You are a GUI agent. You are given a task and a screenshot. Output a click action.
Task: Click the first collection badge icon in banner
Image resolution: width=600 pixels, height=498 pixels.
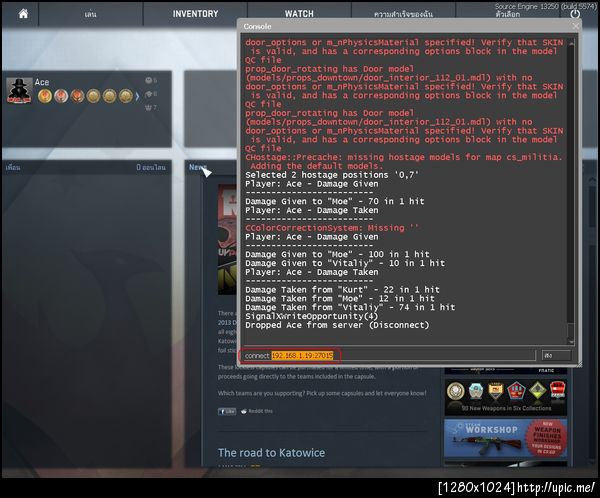click(455, 391)
